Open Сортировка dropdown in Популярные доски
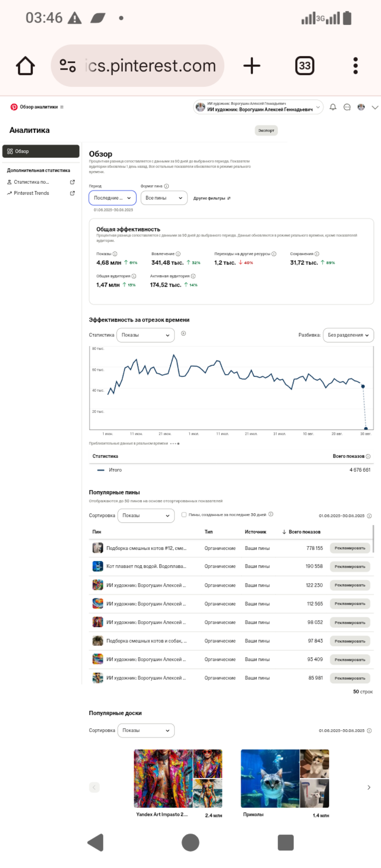 [x=146, y=730]
